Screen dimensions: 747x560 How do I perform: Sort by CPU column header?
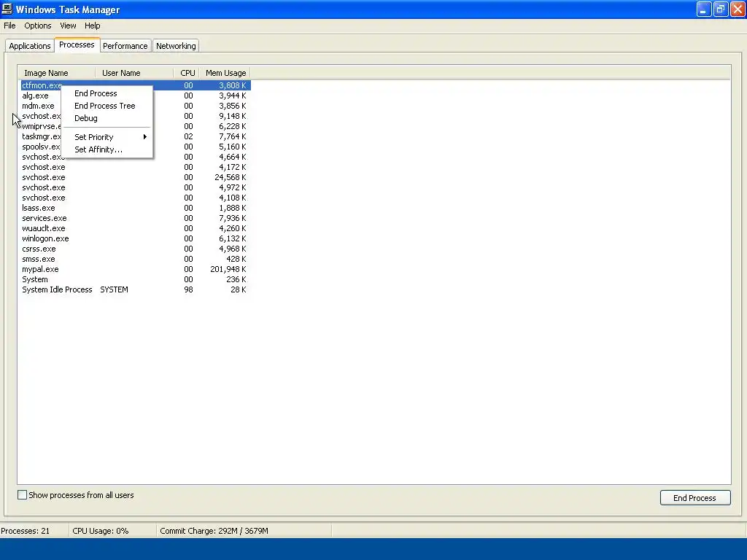(186, 73)
